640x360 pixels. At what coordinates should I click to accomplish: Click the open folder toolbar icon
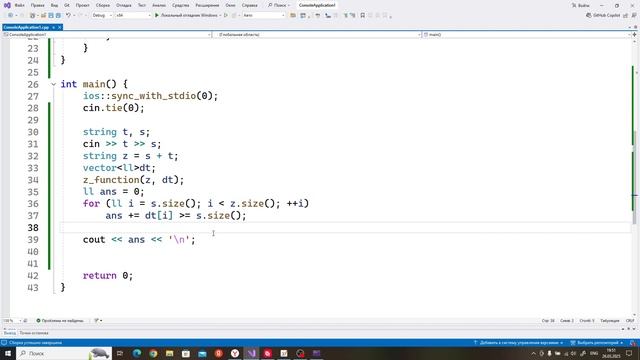[x=293, y=15]
